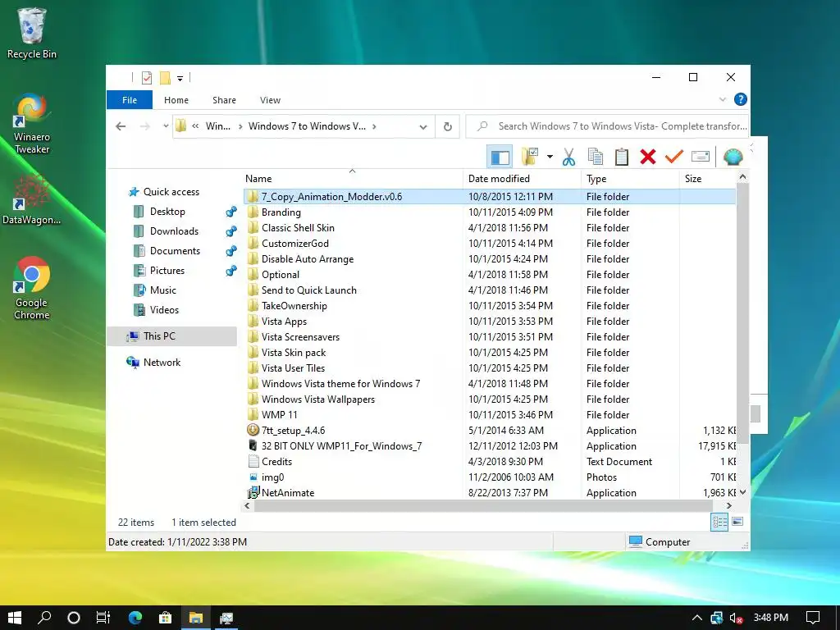Select the NetAnimate application
The width and height of the screenshot is (840, 630).
(489, 493)
